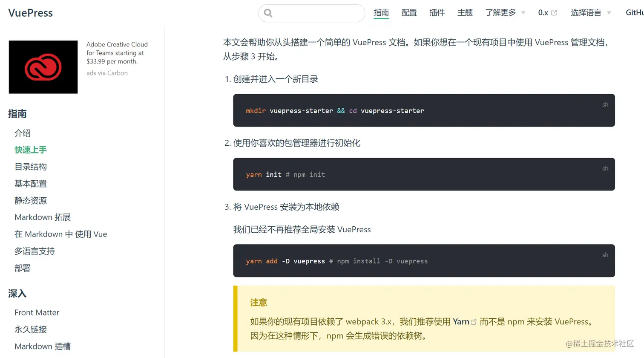This screenshot has height=358, width=644.
Task: Open the 介绍 sidebar page
Action: (23, 133)
